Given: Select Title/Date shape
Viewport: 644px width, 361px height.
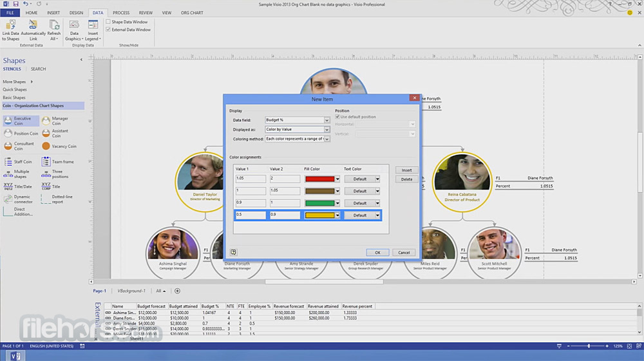Looking at the screenshot, I should click(x=19, y=186).
